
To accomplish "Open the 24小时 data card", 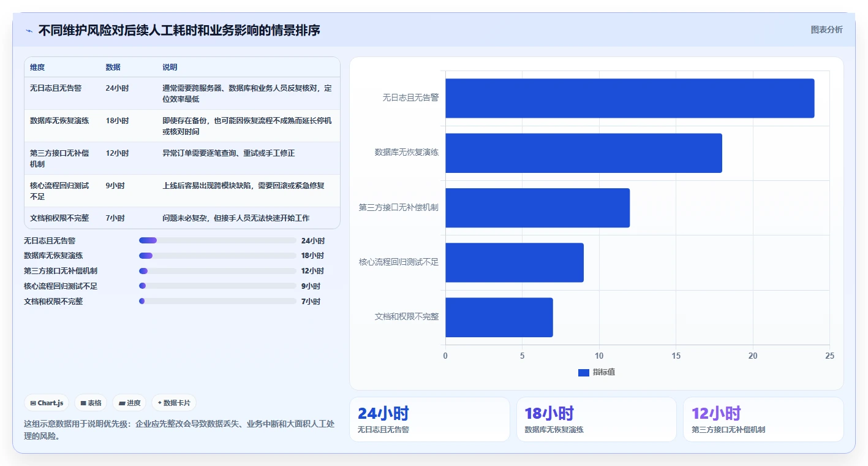I will tap(429, 419).
